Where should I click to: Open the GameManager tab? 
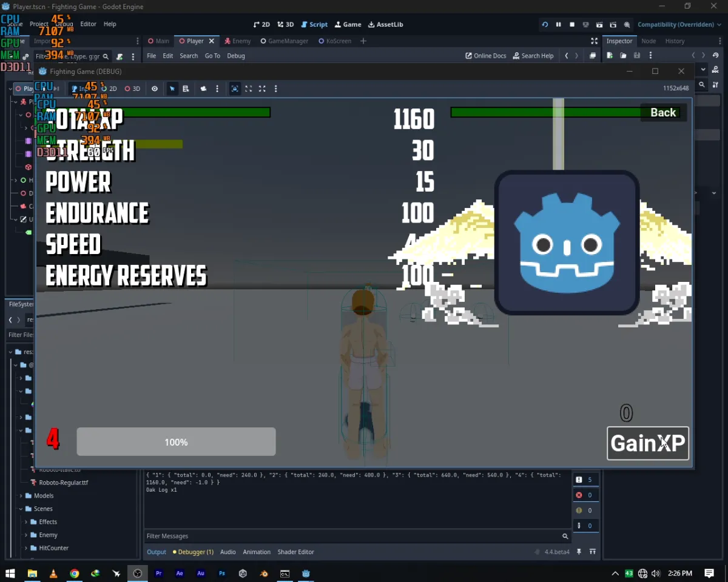[285, 41]
